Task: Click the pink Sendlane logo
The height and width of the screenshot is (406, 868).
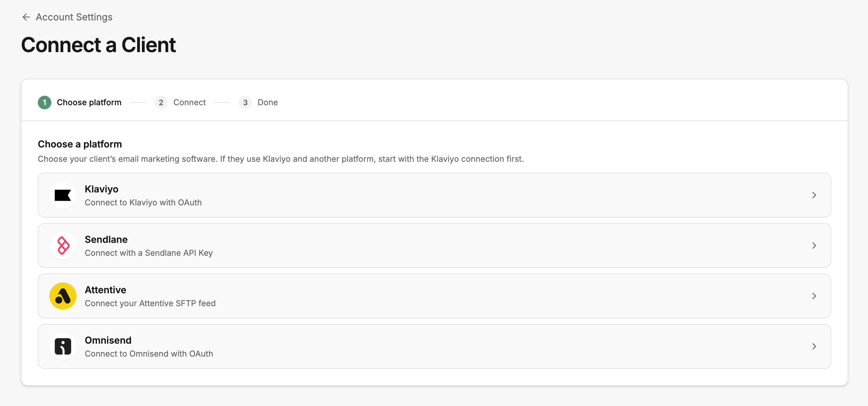Action: (63, 246)
